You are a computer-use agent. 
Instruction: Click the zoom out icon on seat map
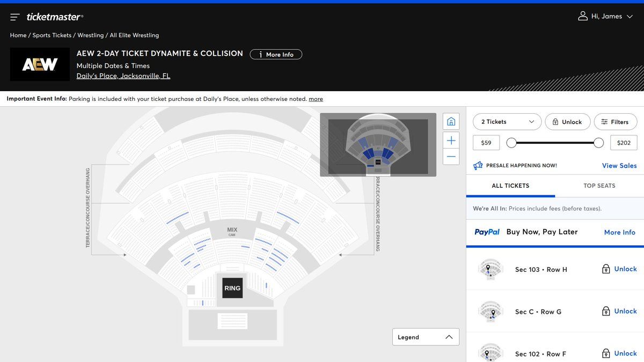point(451,156)
